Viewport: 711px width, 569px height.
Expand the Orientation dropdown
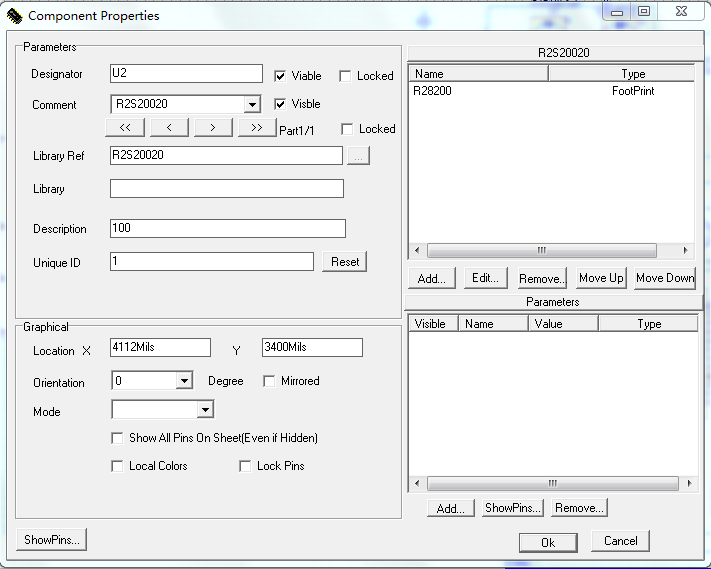point(184,381)
